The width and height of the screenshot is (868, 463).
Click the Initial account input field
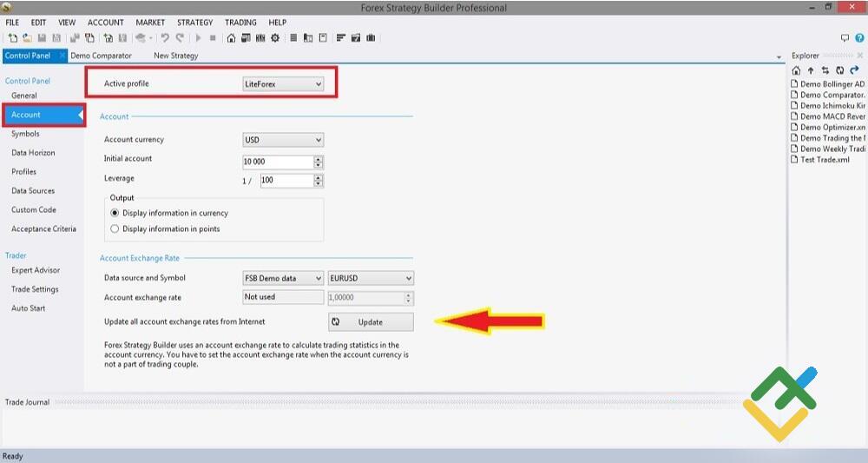pos(278,162)
